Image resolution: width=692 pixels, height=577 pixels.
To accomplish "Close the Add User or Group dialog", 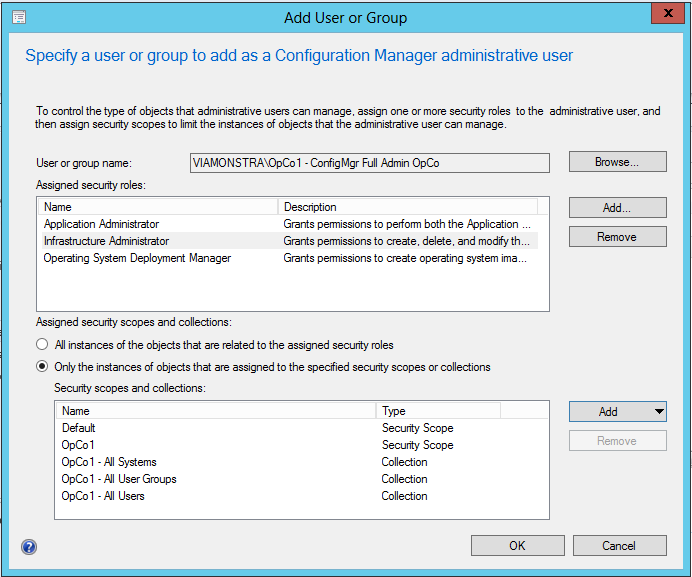I will coord(668,13).
